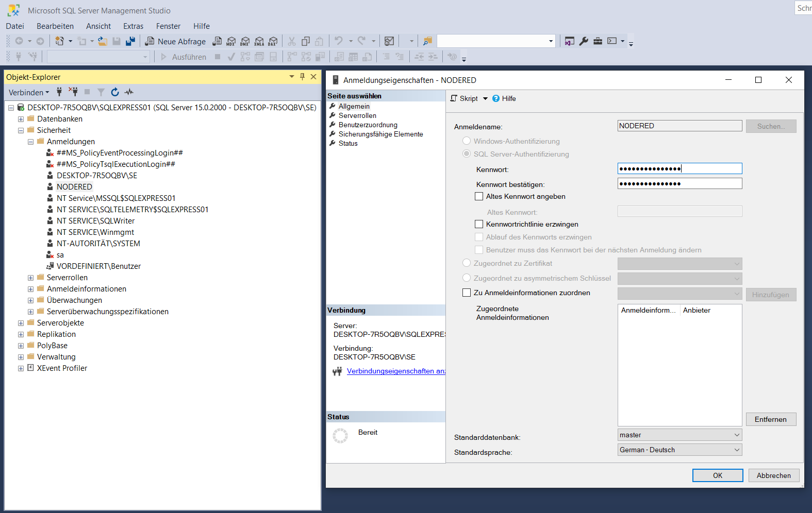The image size is (812, 513).
Task: Open the Extras menu
Action: [133, 26]
